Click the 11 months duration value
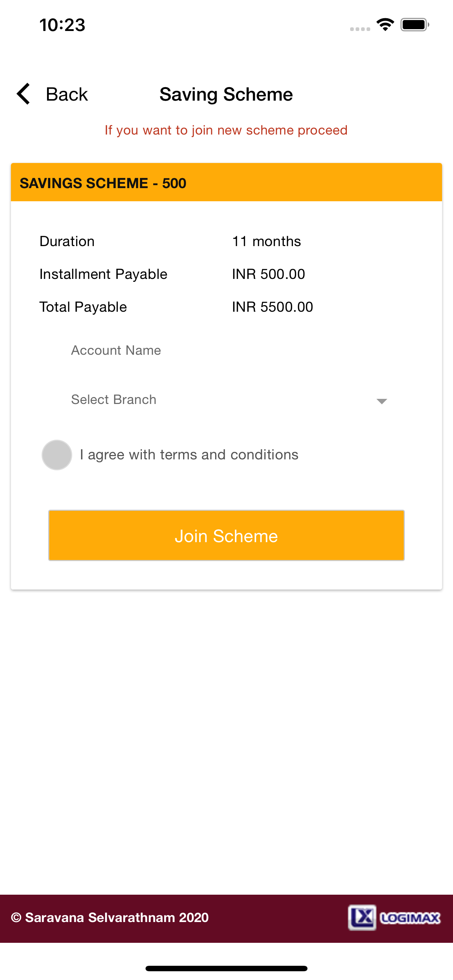The image size is (453, 980). 267,241
